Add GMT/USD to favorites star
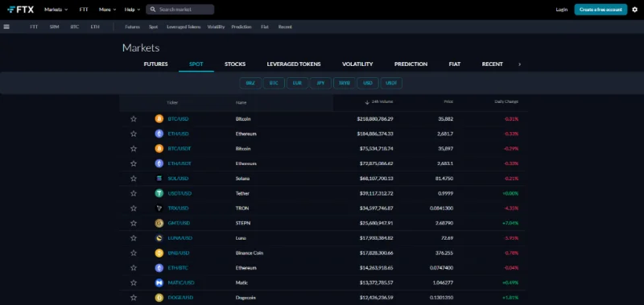The height and width of the screenshot is (305, 644). point(133,223)
